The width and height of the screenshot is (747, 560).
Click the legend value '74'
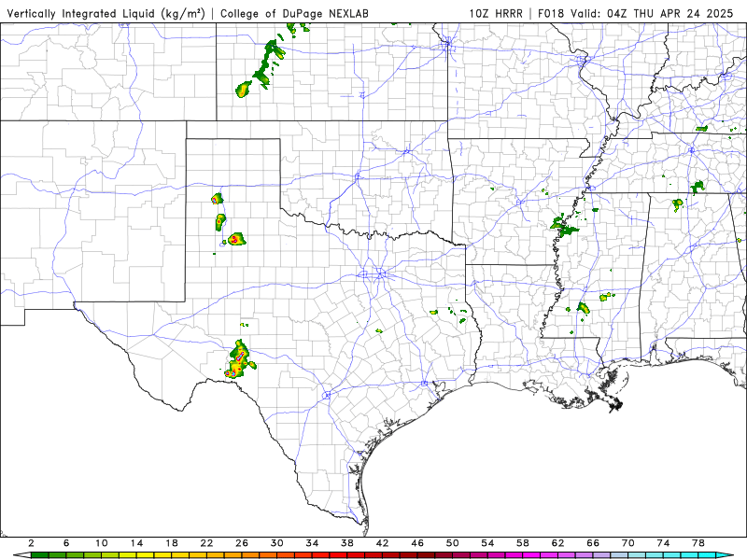[663, 543]
